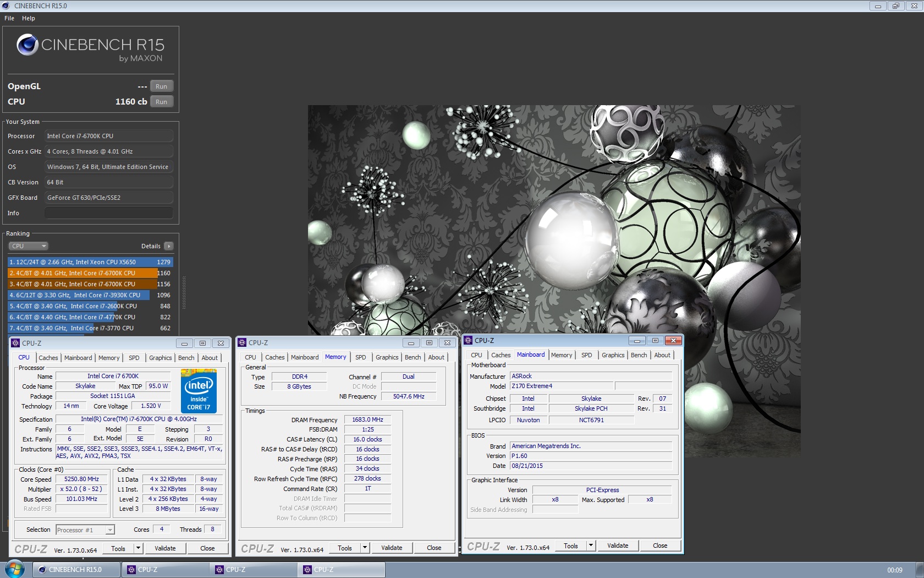Open Graphics tab in Mainboard window
Screen dimensions: 924x578
(x=613, y=355)
